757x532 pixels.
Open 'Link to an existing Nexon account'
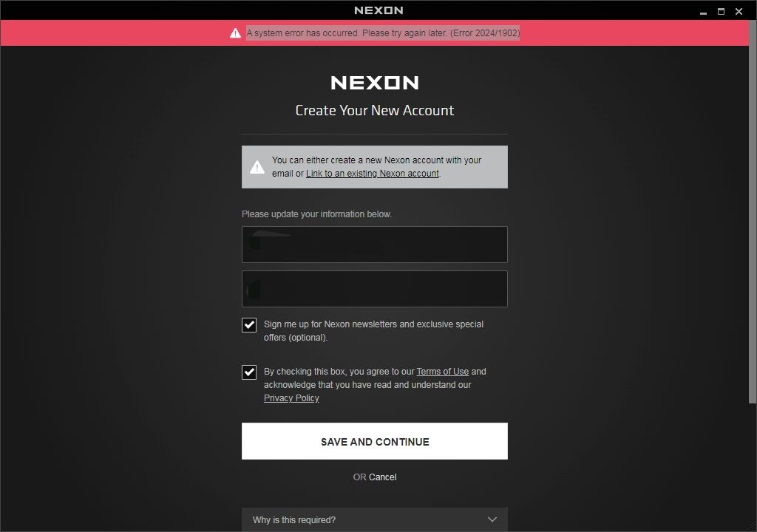pyautogui.click(x=373, y=174)
